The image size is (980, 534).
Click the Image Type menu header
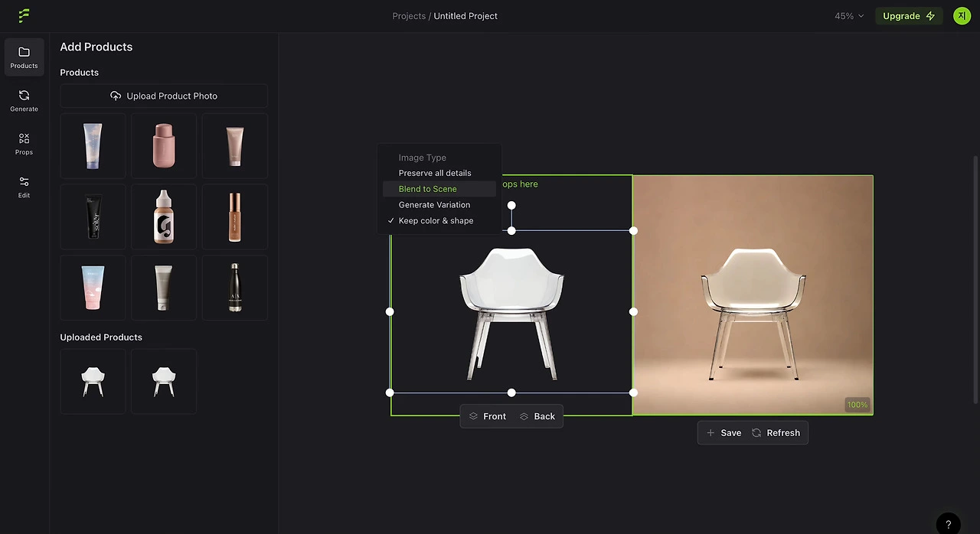pos(423,158)
